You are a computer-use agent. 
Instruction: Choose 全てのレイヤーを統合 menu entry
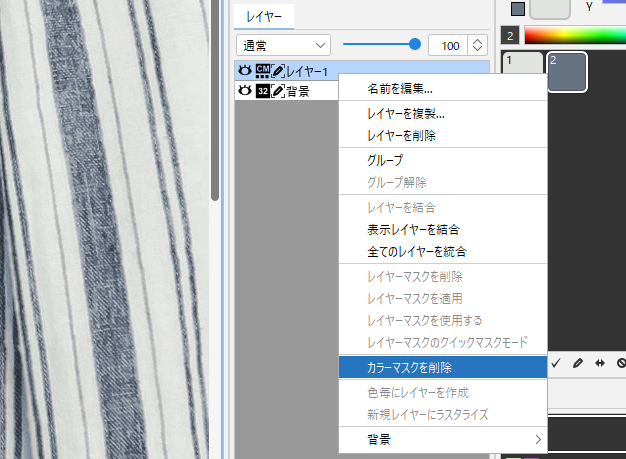pos(443,251)
